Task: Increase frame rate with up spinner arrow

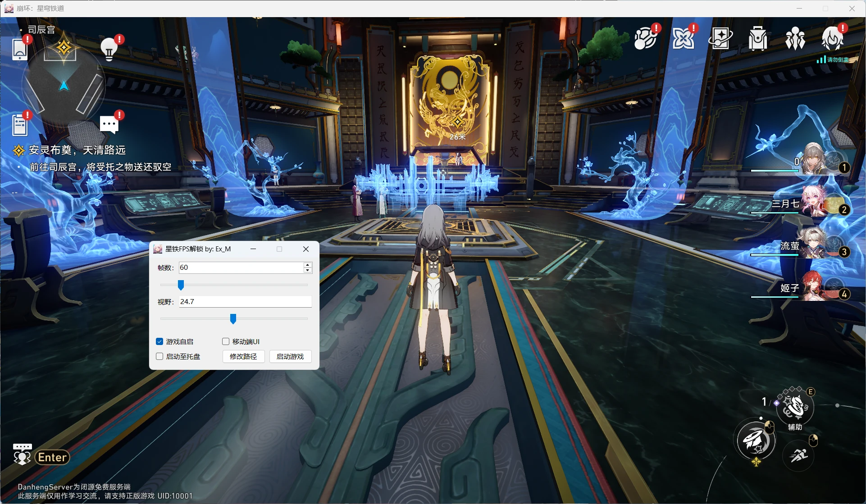Action: point(307,265)
